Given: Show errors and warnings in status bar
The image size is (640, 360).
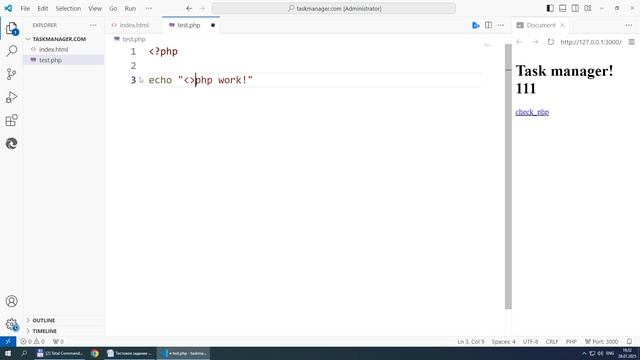Looking at the screenshot, I should pos(32,341).
